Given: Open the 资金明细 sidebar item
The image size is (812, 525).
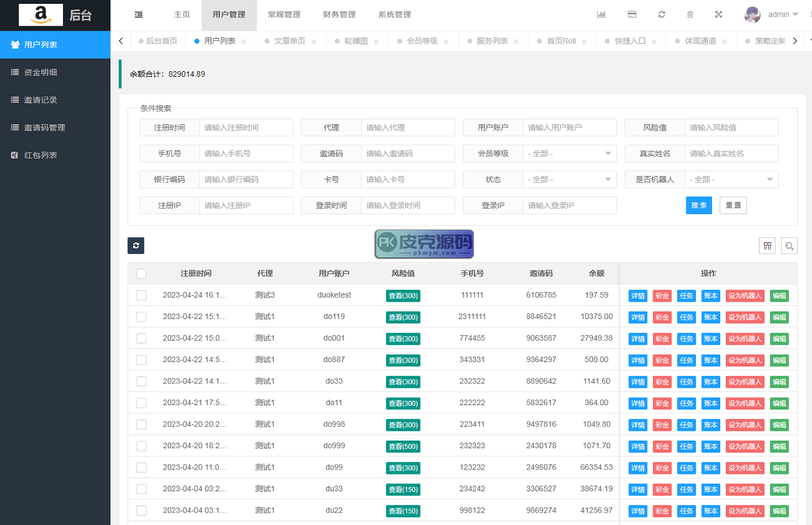Looking at the screenshot, I should click(x=41, y=72).
